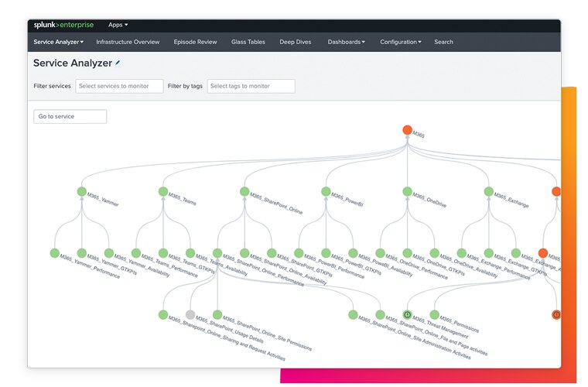
Task: Click the M365_SharePoint_Online_Availability node
Action: pyautogui.click(x=244, y=253)
